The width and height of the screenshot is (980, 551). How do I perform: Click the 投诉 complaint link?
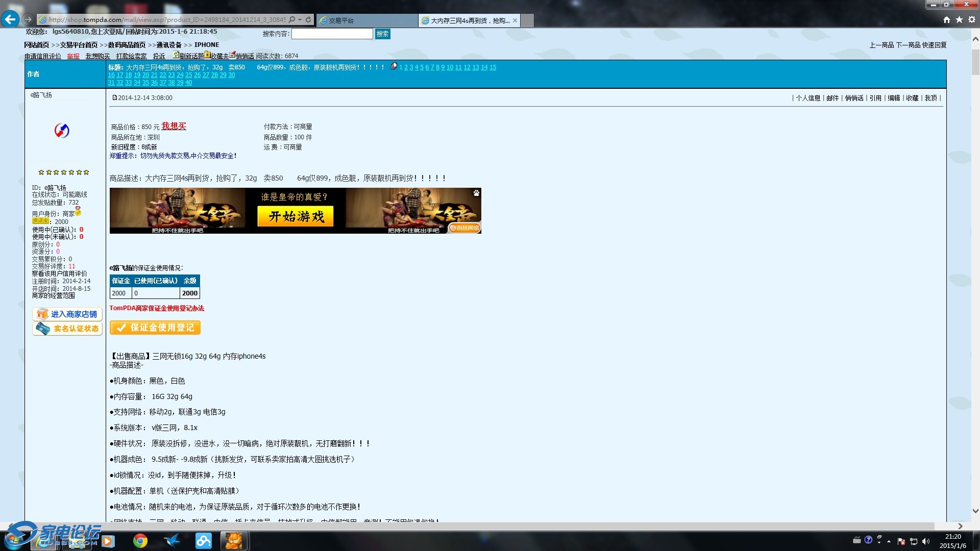[x=159, y=56]
